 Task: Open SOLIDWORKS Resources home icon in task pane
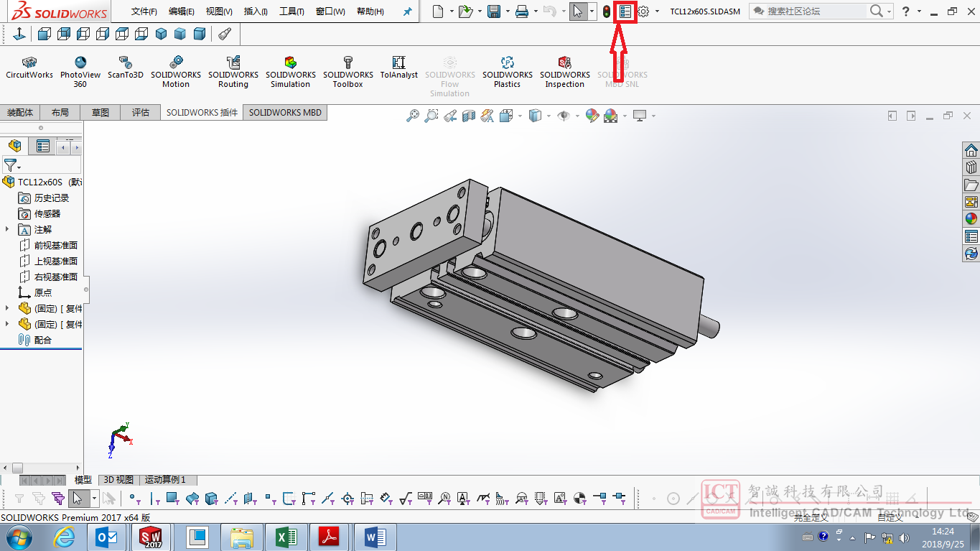click(971, 150)
